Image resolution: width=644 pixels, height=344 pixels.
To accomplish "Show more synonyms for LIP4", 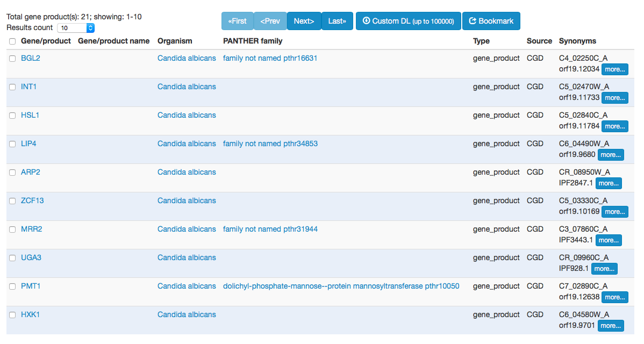I will (610, 155).
